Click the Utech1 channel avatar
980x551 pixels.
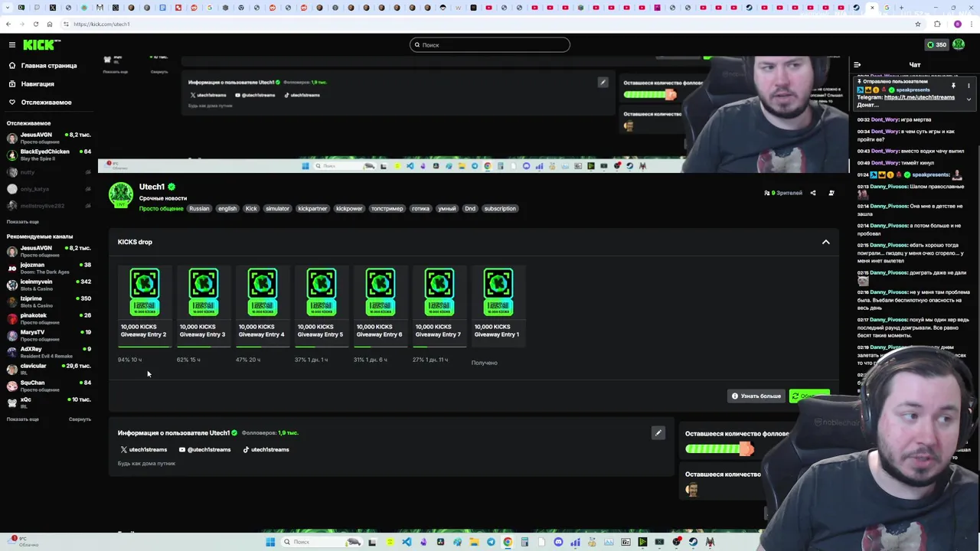[121, 195]
